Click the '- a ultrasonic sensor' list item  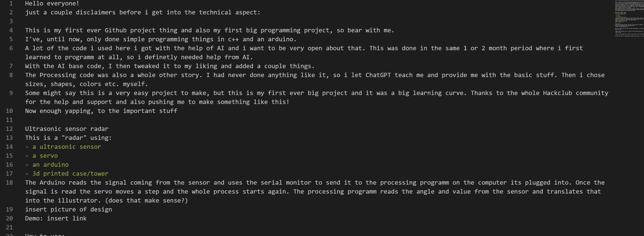63,147
